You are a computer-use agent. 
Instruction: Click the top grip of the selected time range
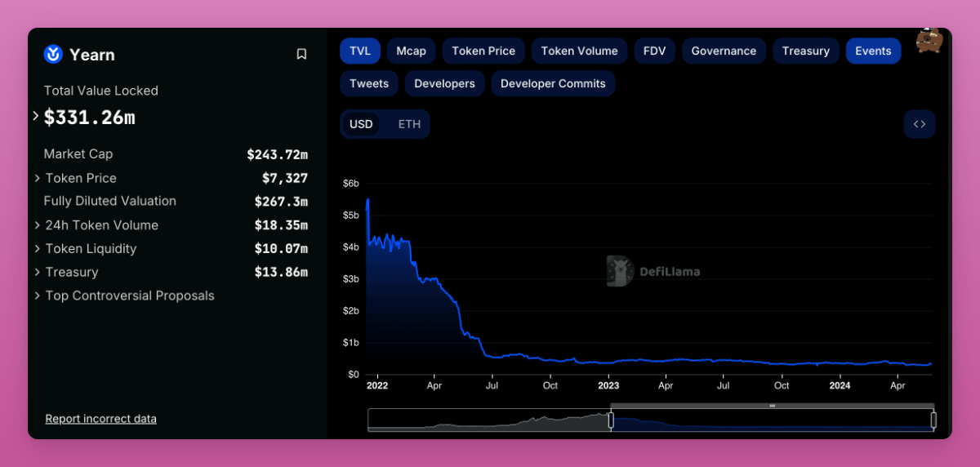point(772,406)
